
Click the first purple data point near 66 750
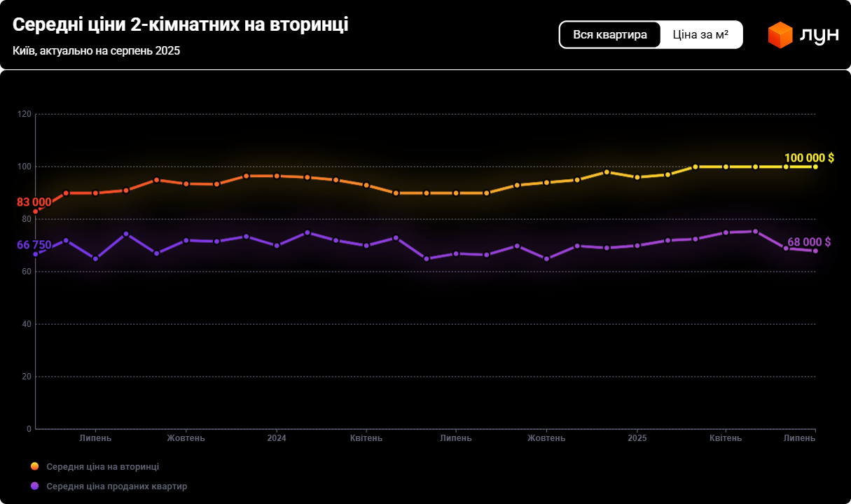click(36, 254)
